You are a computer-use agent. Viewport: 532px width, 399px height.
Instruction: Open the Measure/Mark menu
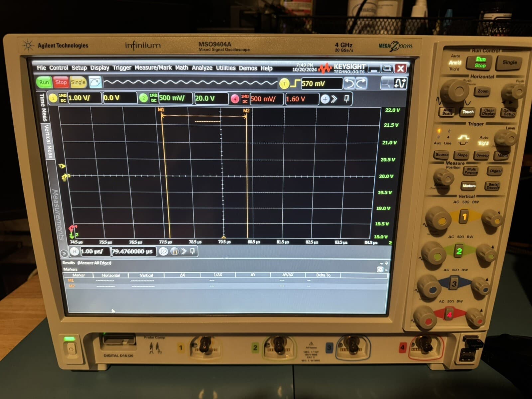click(x=154, y=68)
